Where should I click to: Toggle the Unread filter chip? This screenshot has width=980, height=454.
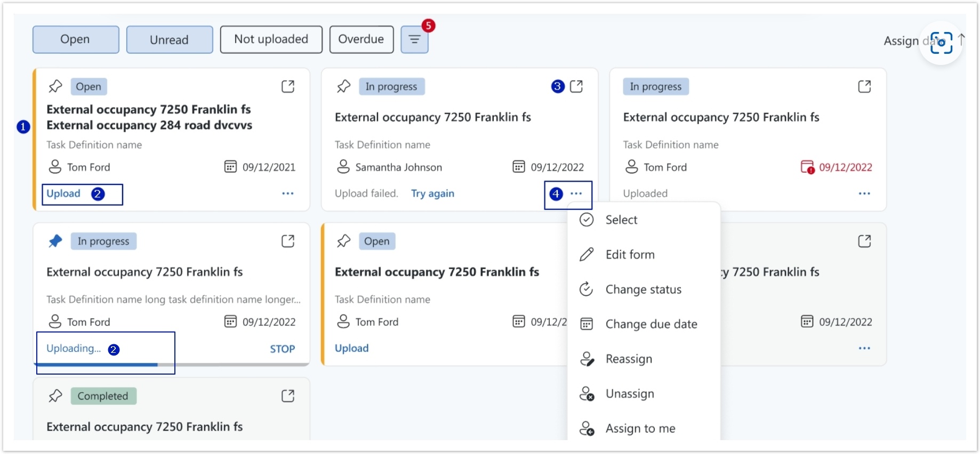click(170, 39)
